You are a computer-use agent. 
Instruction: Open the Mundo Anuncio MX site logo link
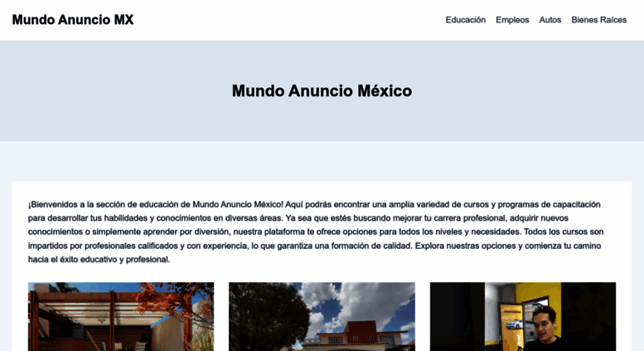[x=73, y=20]
